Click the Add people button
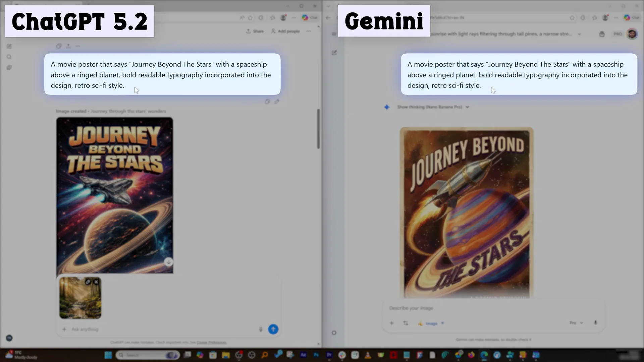644x362 pixels. point(285,31)
